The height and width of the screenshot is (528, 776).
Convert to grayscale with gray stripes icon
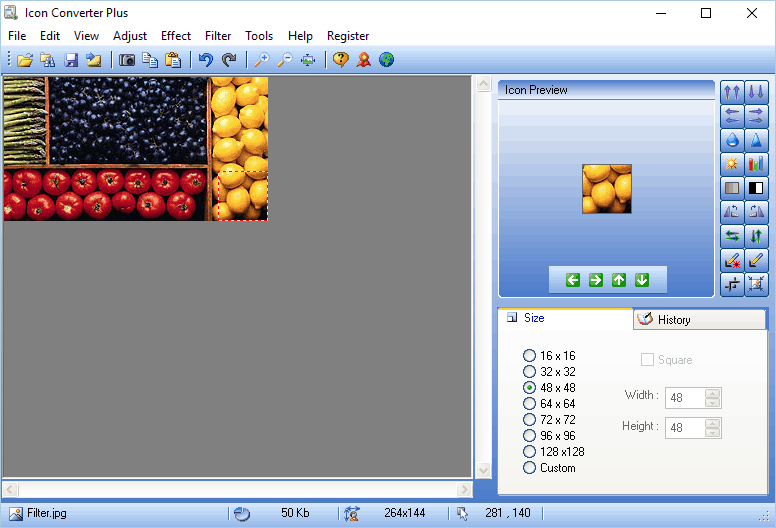tap(732, 188)
